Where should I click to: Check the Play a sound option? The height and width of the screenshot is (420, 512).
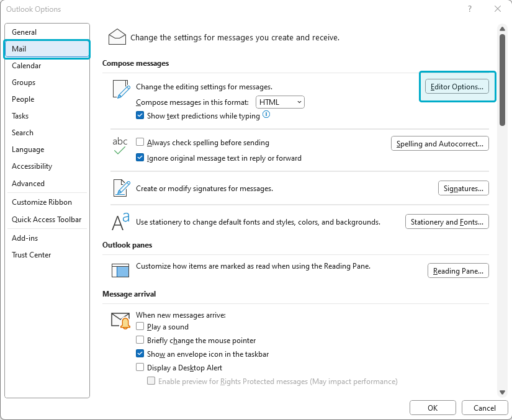click(x=140, y=326)
